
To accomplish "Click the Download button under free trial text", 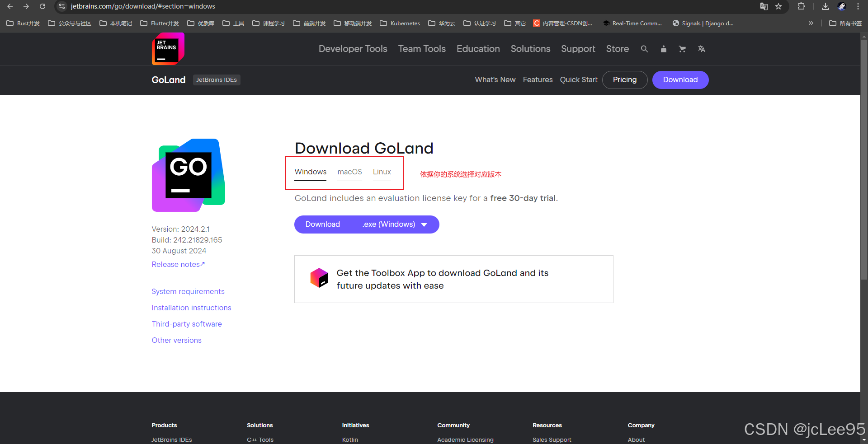I will [x=323, y=224].
